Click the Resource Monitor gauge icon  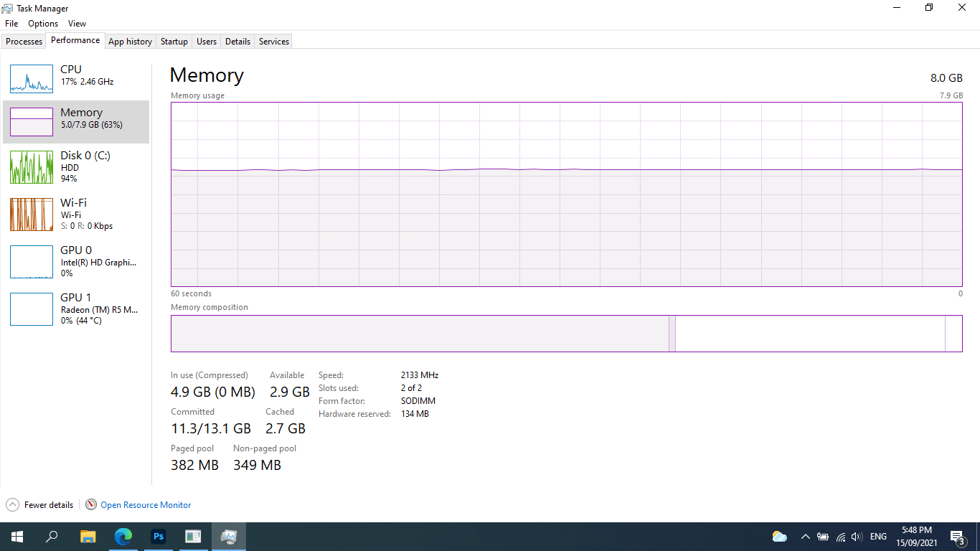coord(91,504)
